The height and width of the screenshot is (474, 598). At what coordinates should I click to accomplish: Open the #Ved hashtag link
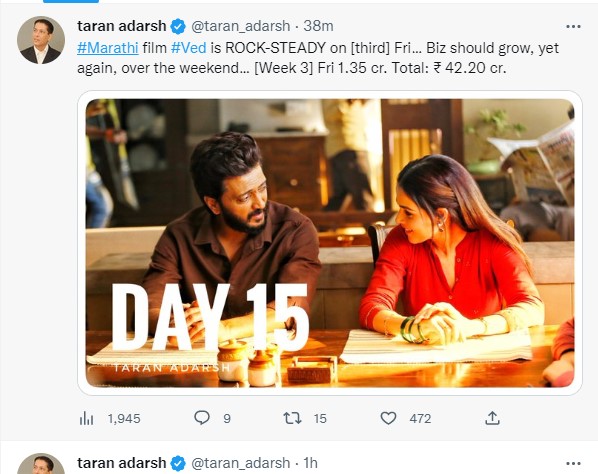click(x=188, y=48)
